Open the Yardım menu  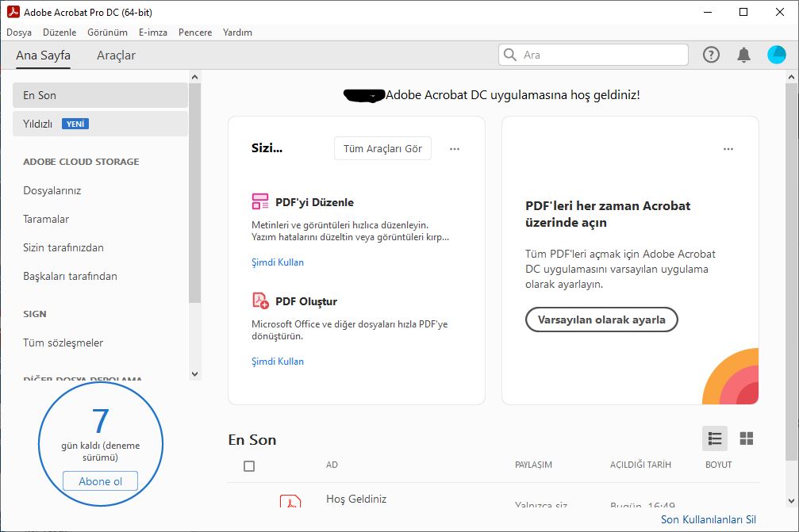237,32
